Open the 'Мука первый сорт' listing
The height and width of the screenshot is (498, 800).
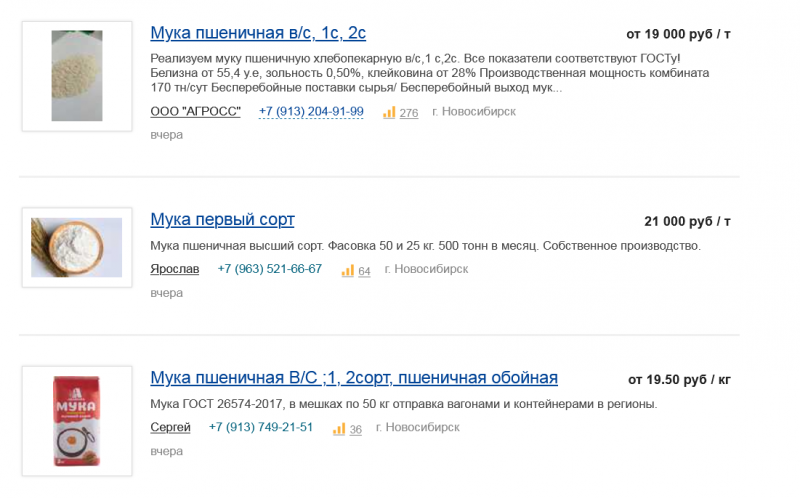(x=222, y=220)
